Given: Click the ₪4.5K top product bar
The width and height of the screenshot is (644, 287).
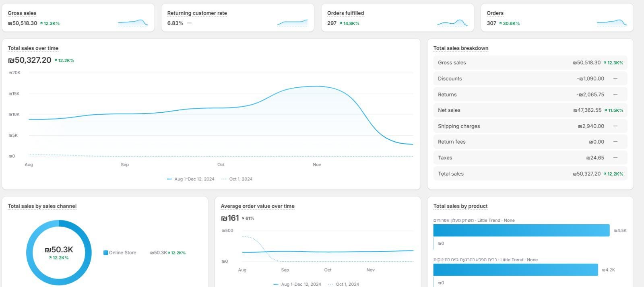Looking at the screenshot, I should coord(521,230).
